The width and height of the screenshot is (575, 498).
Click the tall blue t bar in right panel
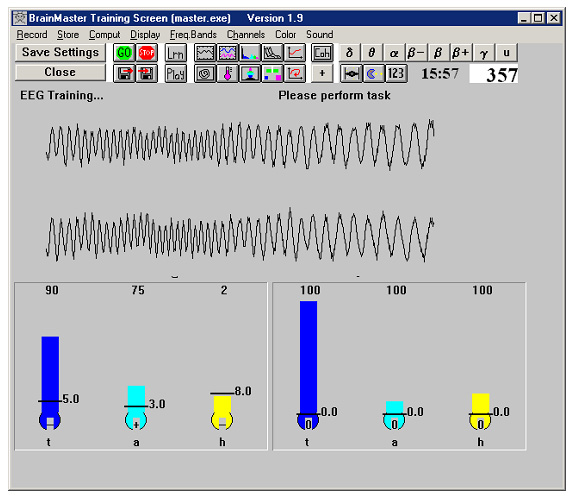[308, 358]
